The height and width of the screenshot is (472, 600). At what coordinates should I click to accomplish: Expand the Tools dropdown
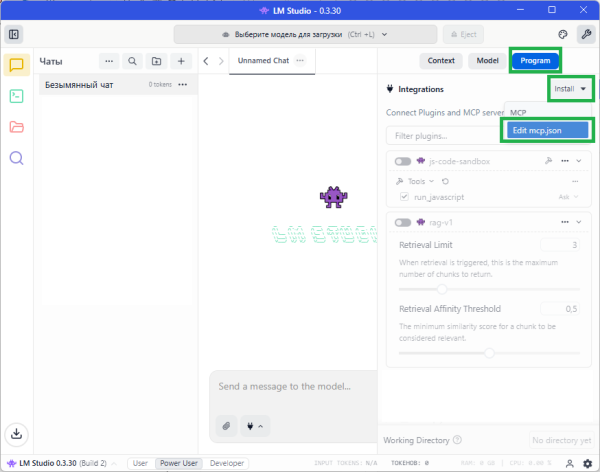coord(420,181)
